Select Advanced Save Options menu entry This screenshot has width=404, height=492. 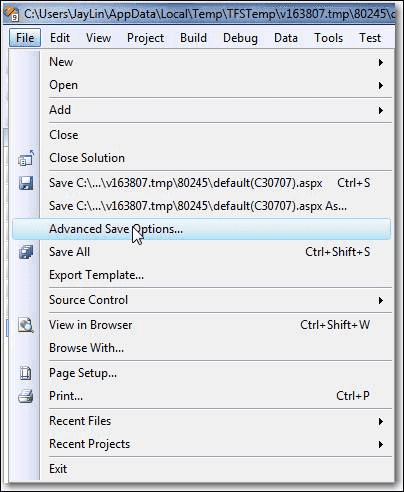[x=201, y=229]
